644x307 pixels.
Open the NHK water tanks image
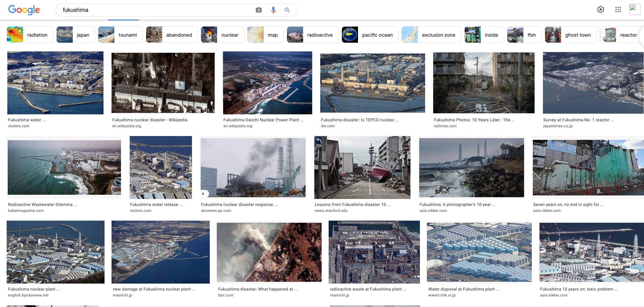[479, 252]
